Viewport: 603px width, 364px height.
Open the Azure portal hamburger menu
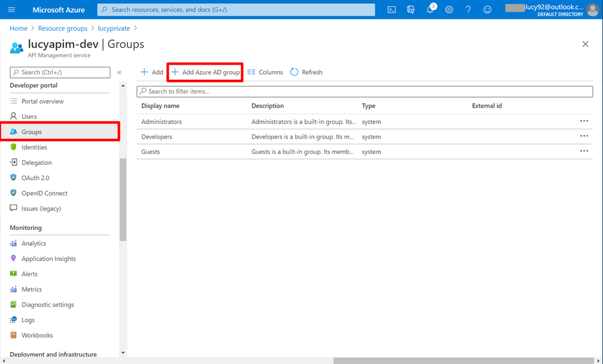click(11, 10)
